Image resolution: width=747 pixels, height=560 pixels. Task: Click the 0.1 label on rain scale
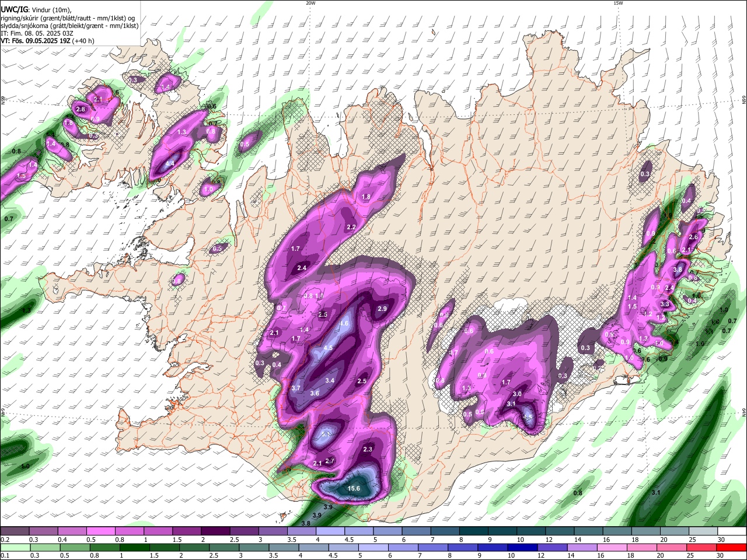5,556
